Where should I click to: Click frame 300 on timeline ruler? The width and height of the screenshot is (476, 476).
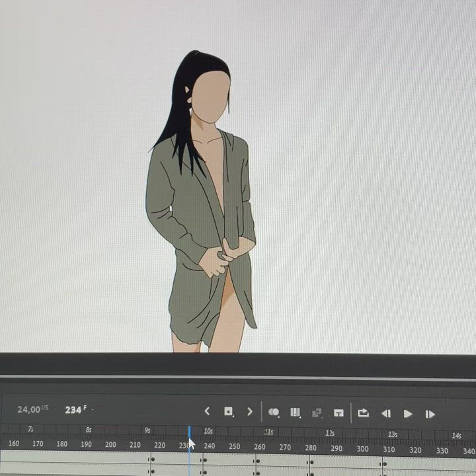pos(362,449)
